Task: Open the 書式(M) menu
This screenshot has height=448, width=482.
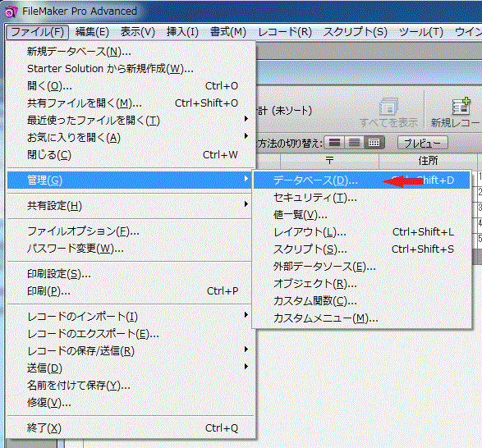Action: pos(228,32)
